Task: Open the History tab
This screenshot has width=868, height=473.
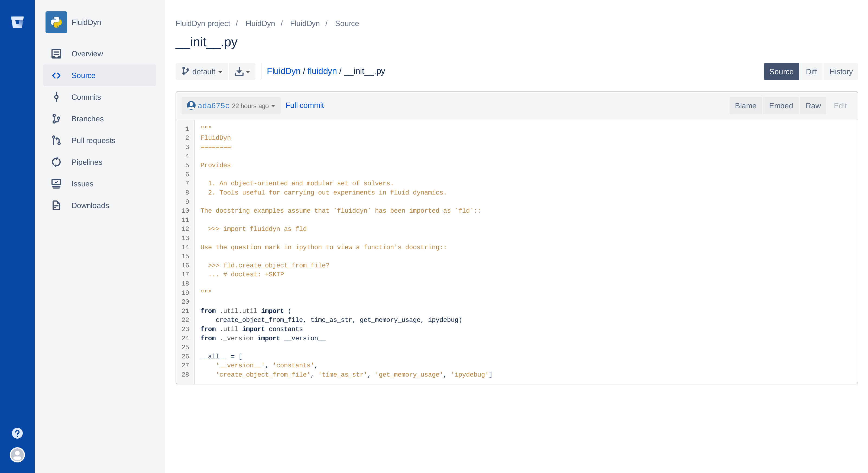Action: tap(840, 72)
